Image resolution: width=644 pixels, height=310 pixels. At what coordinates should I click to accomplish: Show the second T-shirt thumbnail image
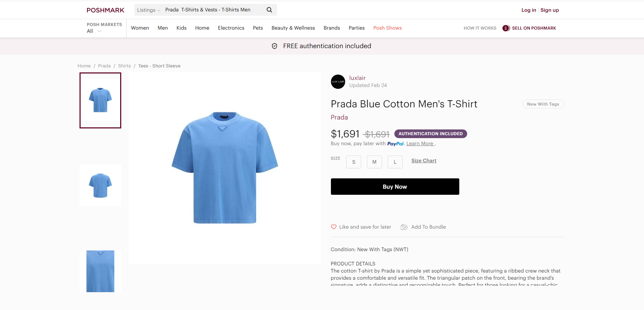tap(100, 186)
